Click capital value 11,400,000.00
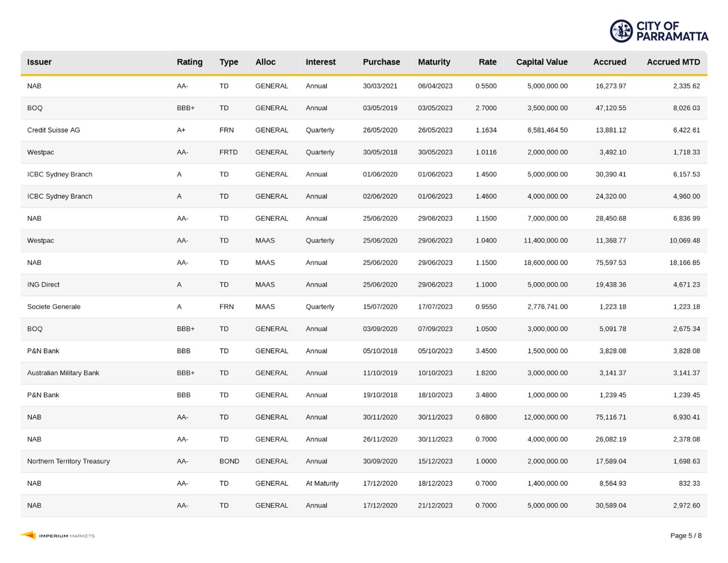728x563 pixels. [546, 241]
